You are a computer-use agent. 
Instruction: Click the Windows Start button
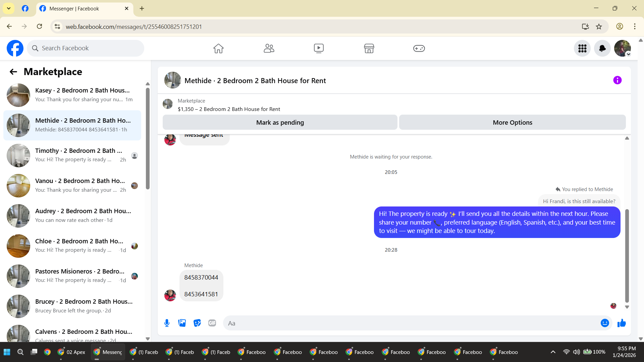(7, 352)
